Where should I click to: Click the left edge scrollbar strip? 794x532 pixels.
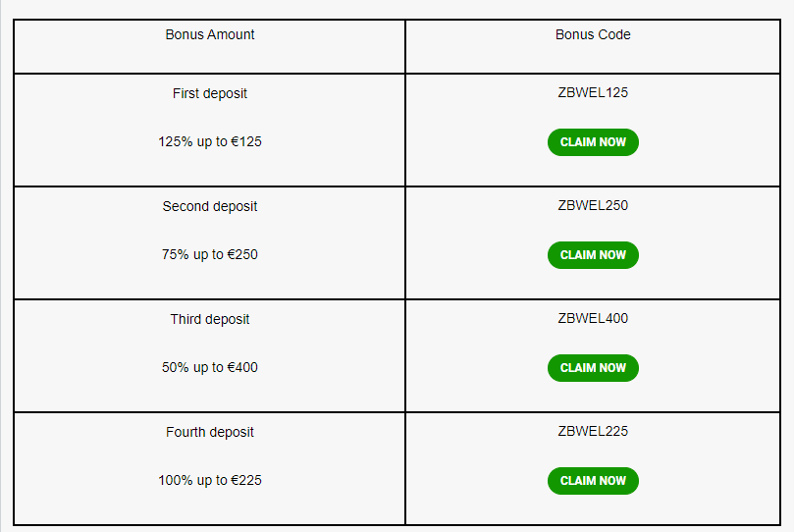point(1,266)
